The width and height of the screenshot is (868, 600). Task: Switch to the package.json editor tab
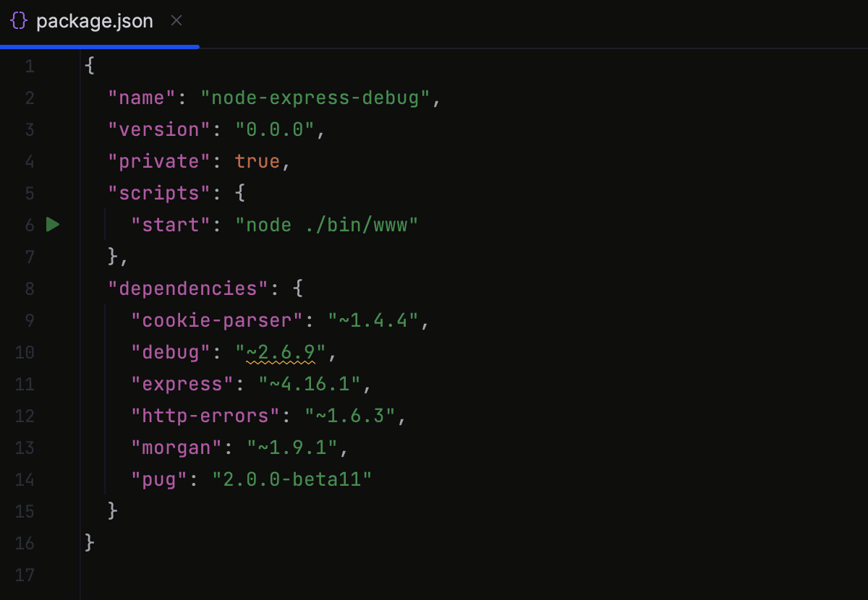(94, 22)
